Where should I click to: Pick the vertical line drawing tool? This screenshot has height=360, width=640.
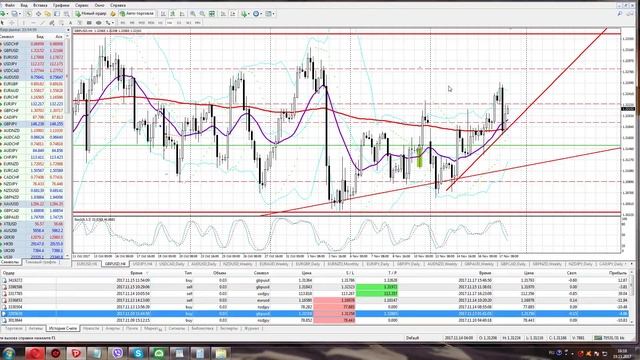[23, 22]
